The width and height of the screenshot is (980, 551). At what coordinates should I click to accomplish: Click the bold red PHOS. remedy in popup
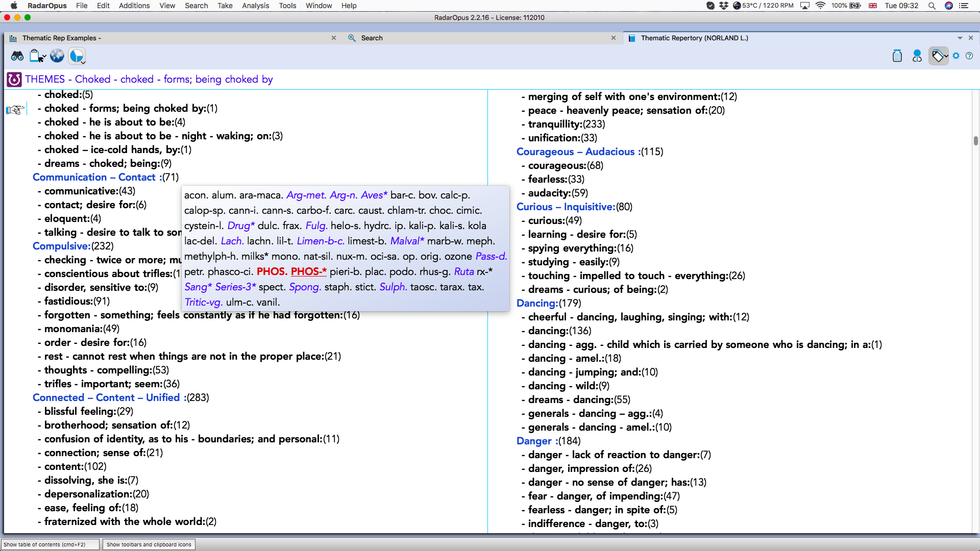[272, 272]
